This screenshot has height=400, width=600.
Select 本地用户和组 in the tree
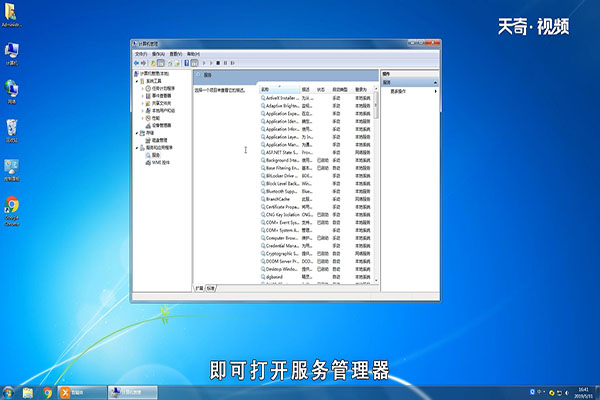click(x=160, y=110)
